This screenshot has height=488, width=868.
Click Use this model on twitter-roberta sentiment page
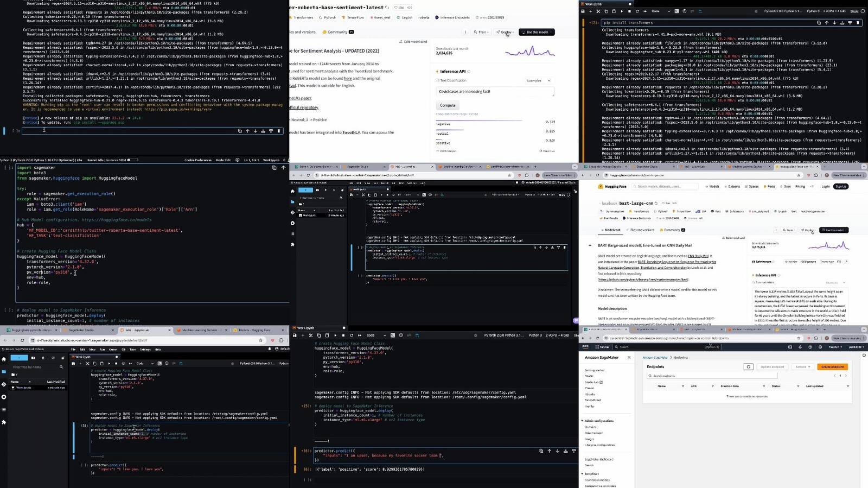[536, 32]
